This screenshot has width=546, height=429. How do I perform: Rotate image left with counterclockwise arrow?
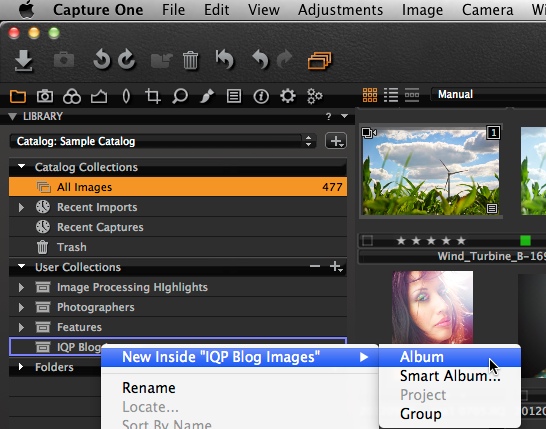point(102,60)
